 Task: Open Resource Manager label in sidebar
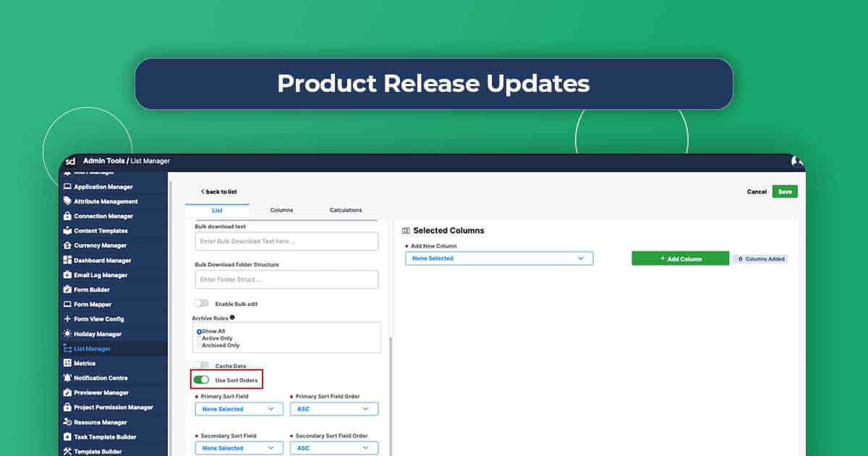(x=101, y=422)
